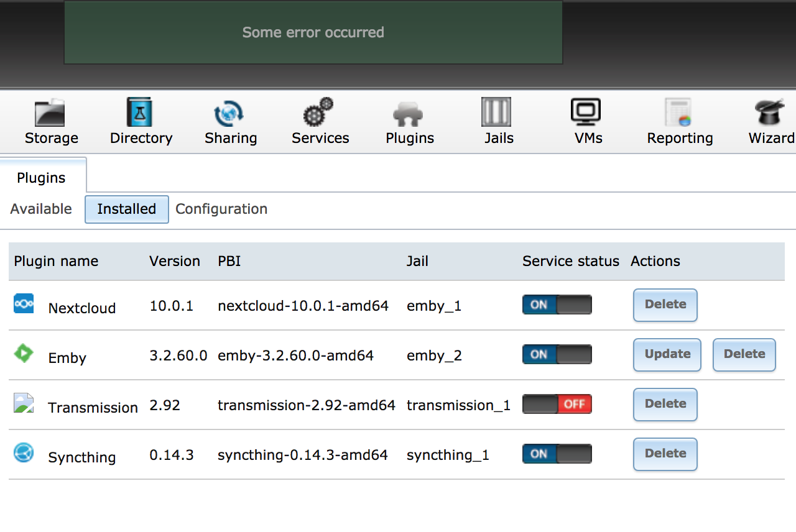Screen dimensions: 796x532
Task: Click the Actions column header
Action: 655,261
